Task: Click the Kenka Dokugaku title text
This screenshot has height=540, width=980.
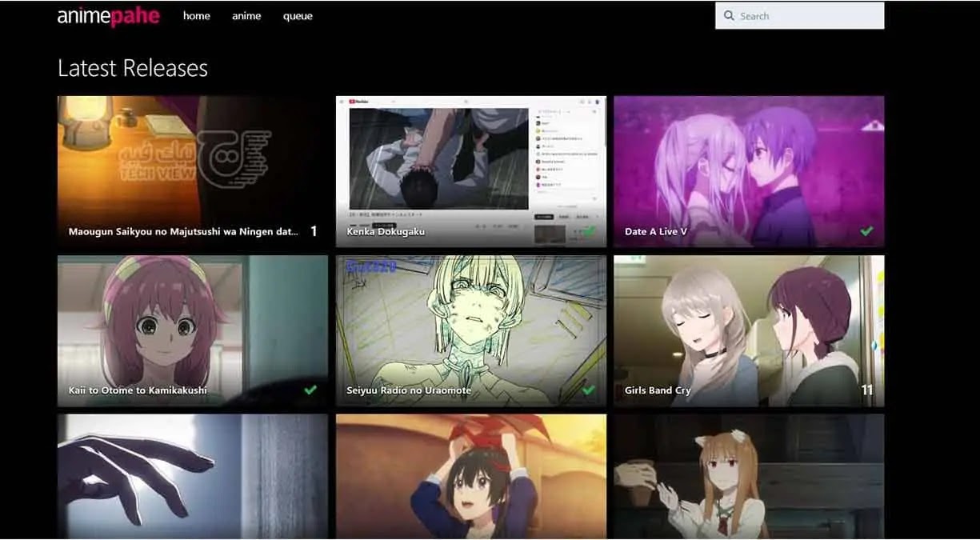Action: pos(386,231)
